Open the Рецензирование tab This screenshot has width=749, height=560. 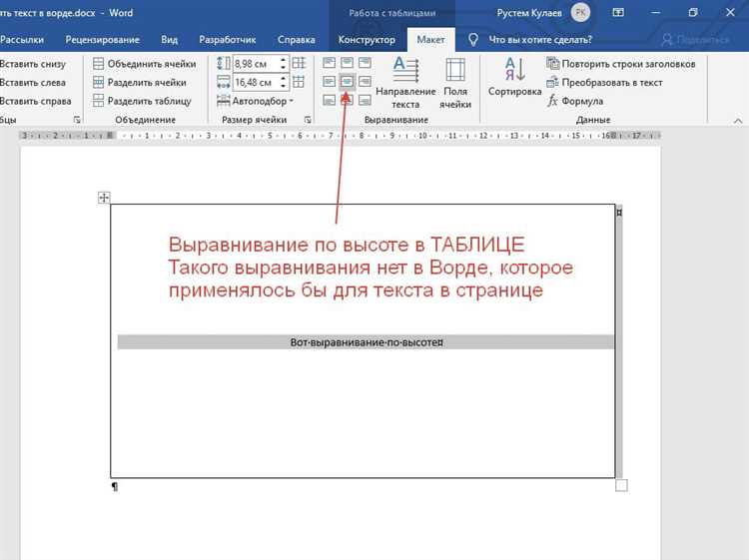pyautogui.click(x=102, y=40)
